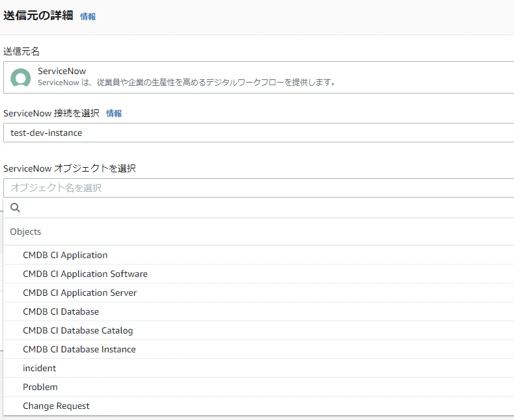Select the incident object
Viewport: 514px width, 420px height.
click(259, 368)
